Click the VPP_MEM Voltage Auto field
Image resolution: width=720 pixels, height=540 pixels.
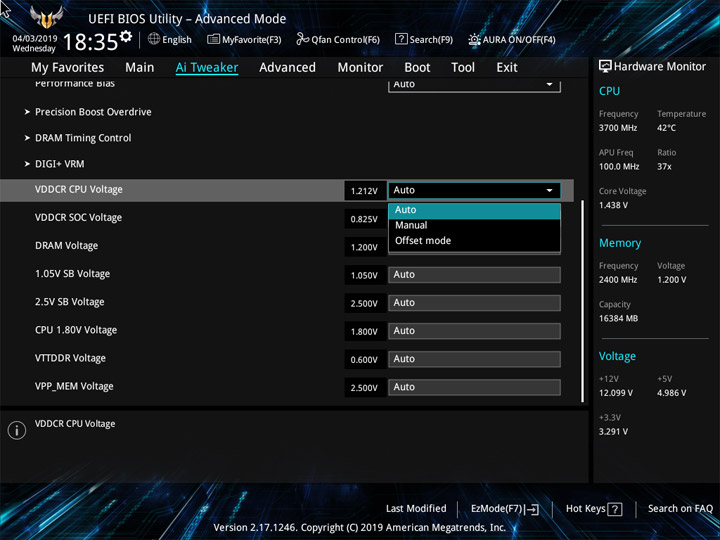tap(474, 387)
